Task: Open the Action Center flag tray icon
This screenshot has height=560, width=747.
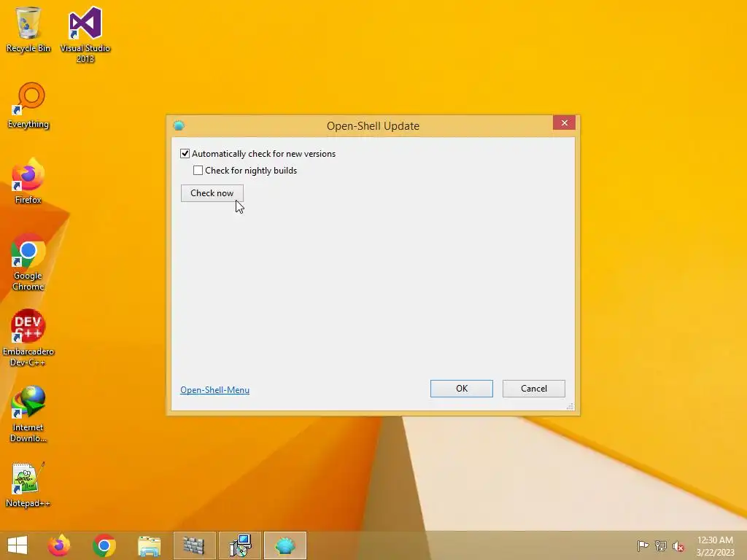Action: click(643, 545)
